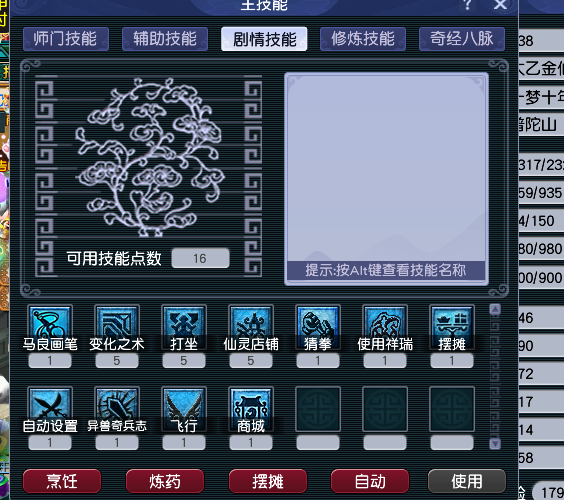Switch to the 奇经八脉 tab

coord(462,39)
